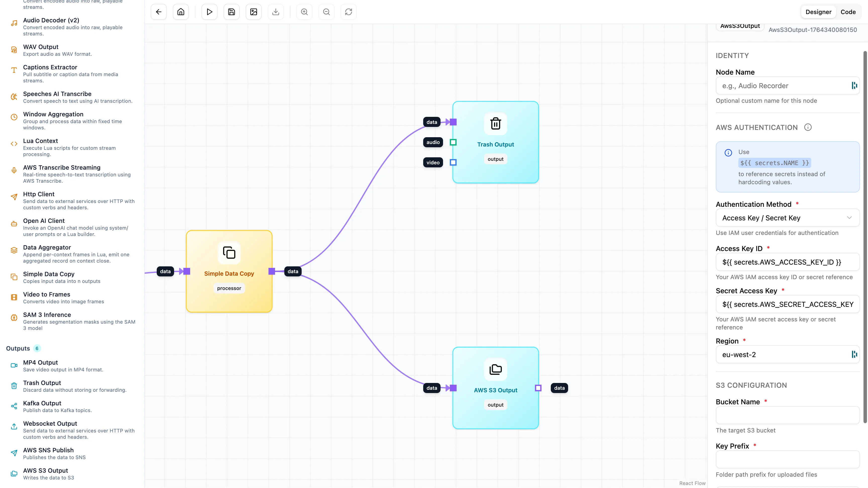Click the Access Key ID field
868x488 pixels.
click(787, 262)
